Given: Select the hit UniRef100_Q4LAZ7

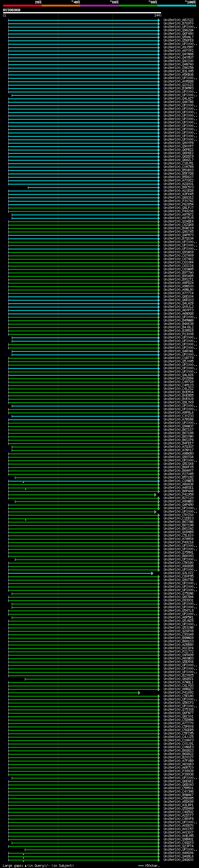Looking at the screenshot, I should click(179, 99).
